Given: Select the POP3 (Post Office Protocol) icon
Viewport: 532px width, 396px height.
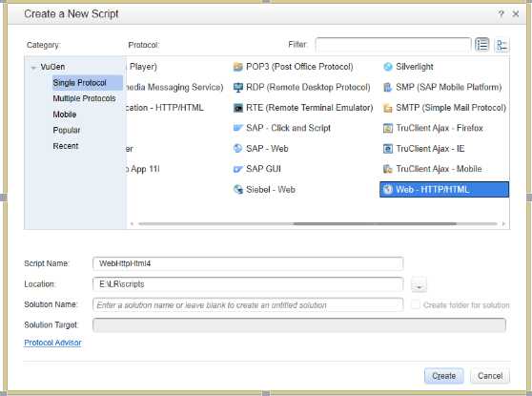Looking at the screenshot, I should point(238,67).
